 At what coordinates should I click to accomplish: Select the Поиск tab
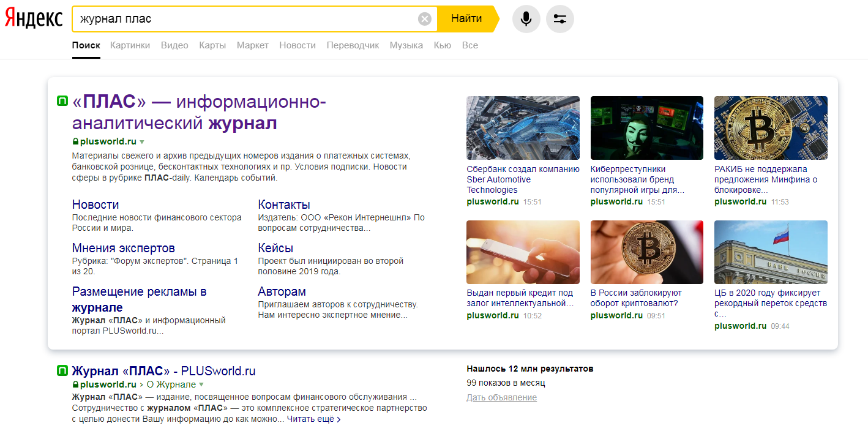click(86, 45)
